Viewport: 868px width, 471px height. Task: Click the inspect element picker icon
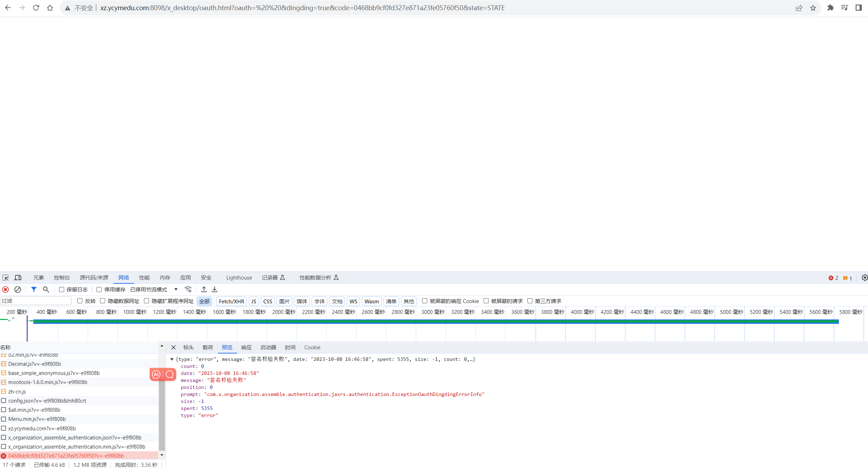[x=6, y=278]
